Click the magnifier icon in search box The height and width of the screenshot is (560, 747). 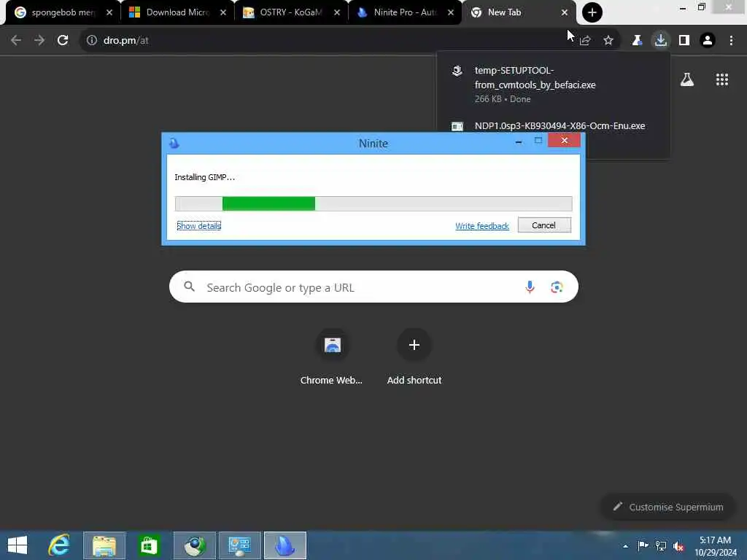pos(189,287)
